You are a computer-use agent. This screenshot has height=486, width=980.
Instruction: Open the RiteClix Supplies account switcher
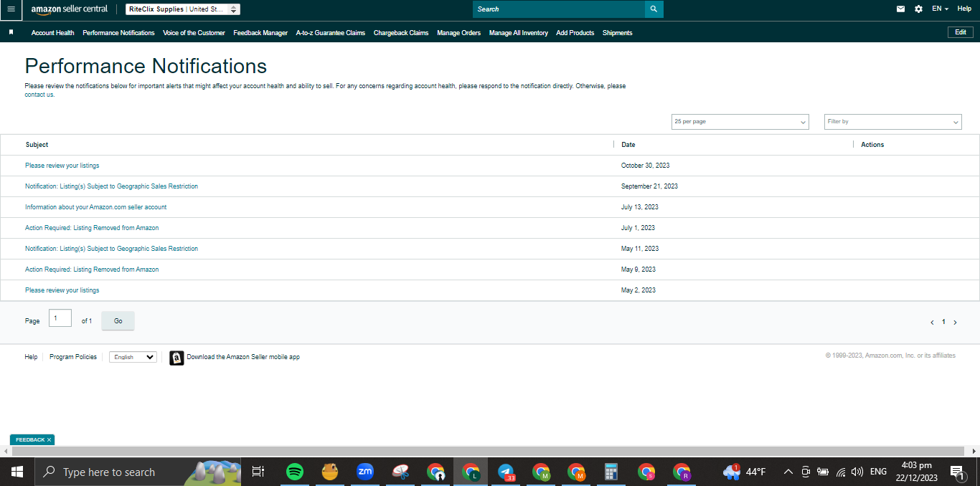[x=183, y=9]
